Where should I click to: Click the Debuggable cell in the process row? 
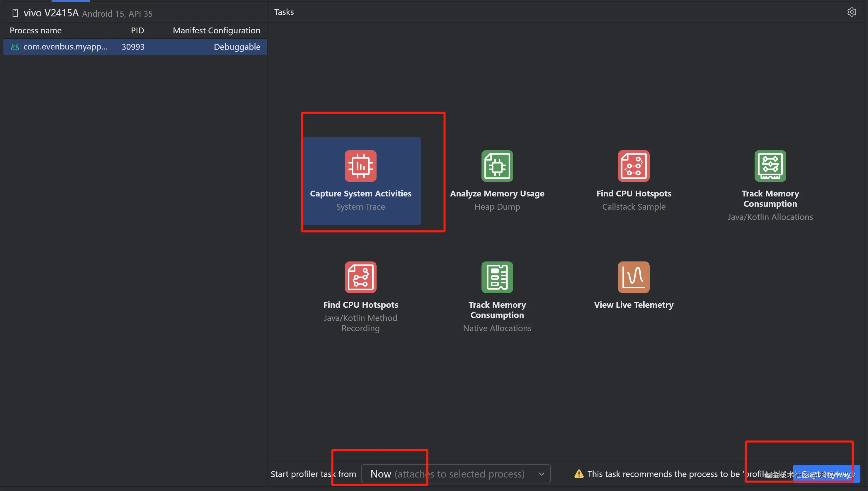coord(236,47)
